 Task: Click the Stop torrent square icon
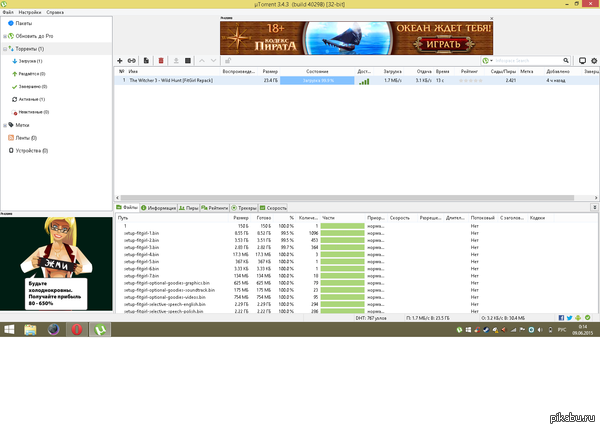tap(188, 61)
